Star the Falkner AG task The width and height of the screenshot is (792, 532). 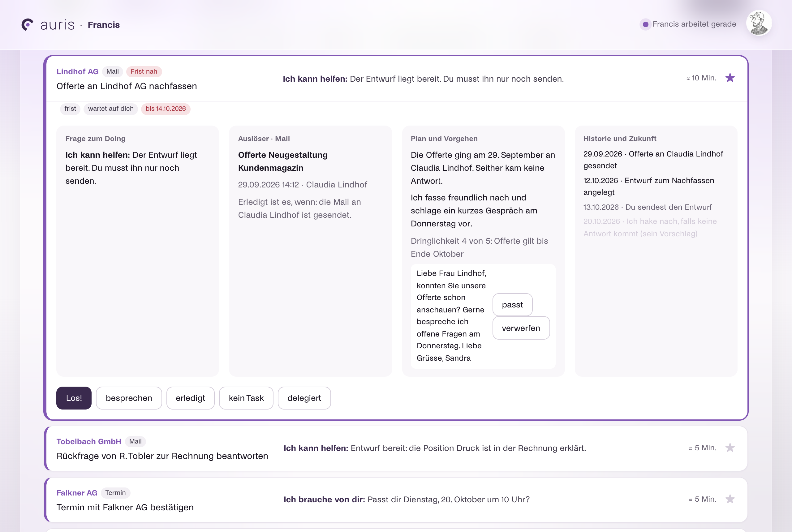(x=730, y=499)
